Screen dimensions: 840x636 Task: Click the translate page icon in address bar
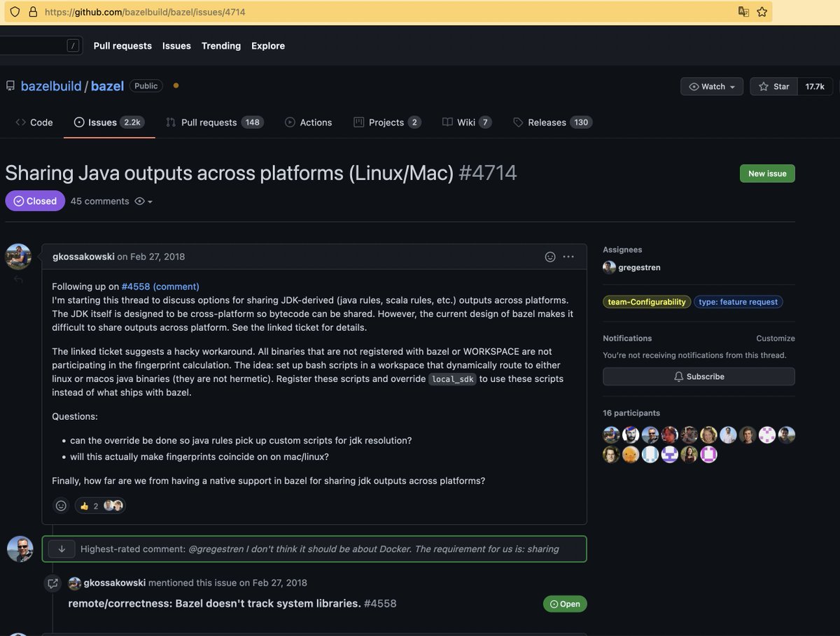pyautogui.click(x=743, y=12)
